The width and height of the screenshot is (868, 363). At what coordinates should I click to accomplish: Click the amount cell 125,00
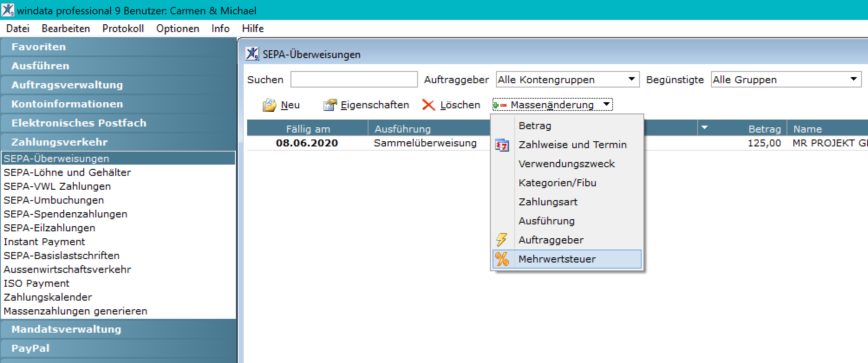tap(764, 143)
